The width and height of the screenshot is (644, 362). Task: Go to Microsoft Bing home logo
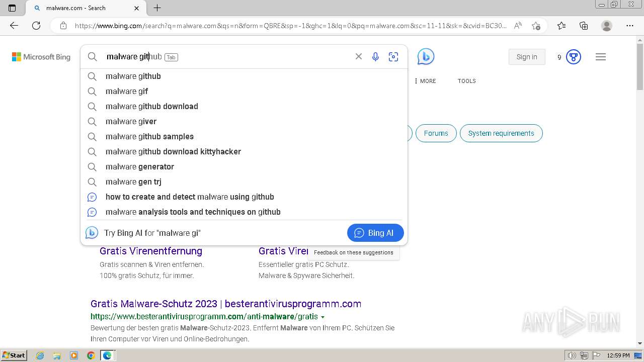coord(41,57)
